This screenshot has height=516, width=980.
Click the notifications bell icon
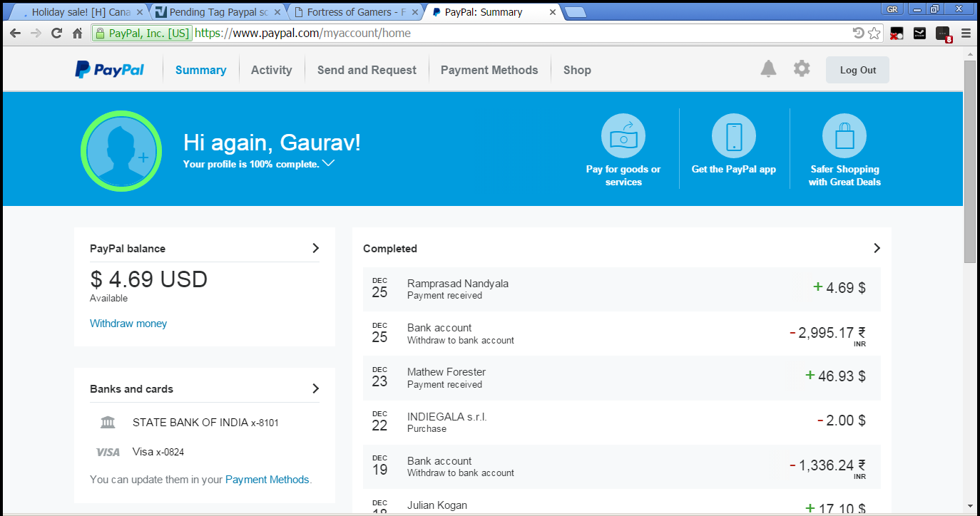[768, 69]
